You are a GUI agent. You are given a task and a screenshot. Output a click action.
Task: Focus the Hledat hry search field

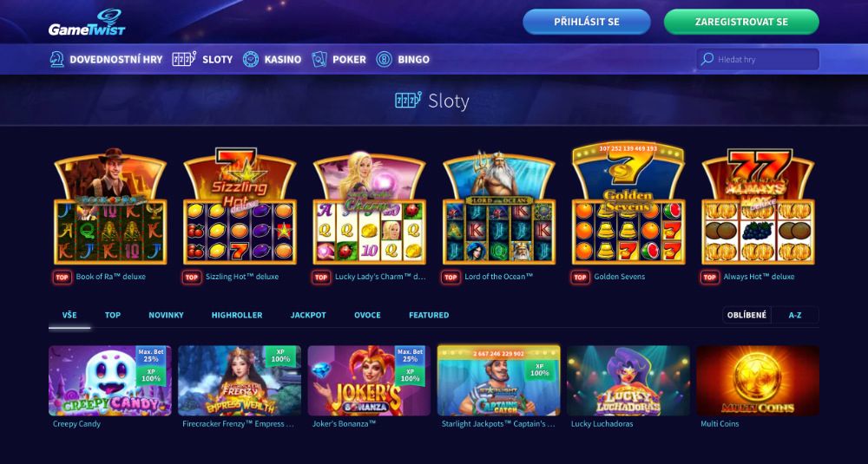[758, 59]
